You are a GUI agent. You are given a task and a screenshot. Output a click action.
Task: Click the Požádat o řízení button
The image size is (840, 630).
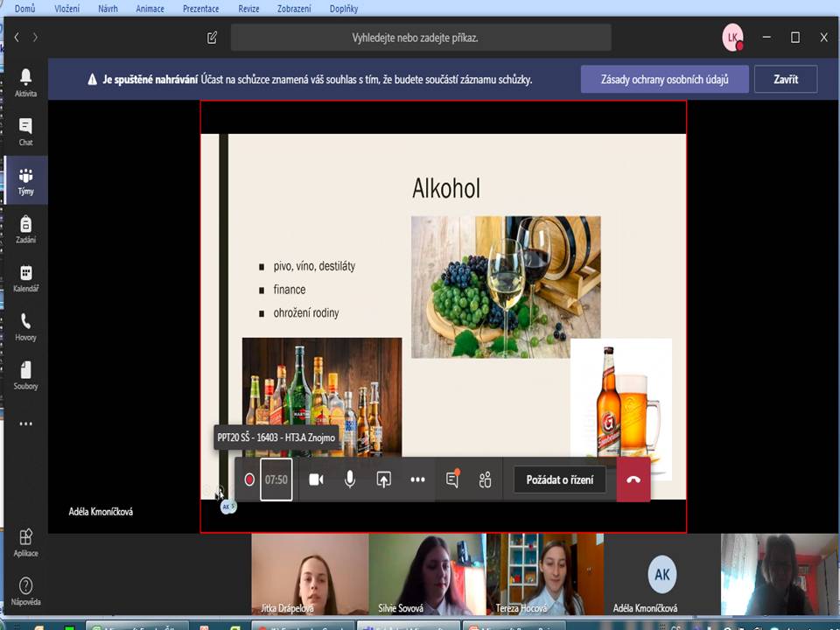pos(560,479)
